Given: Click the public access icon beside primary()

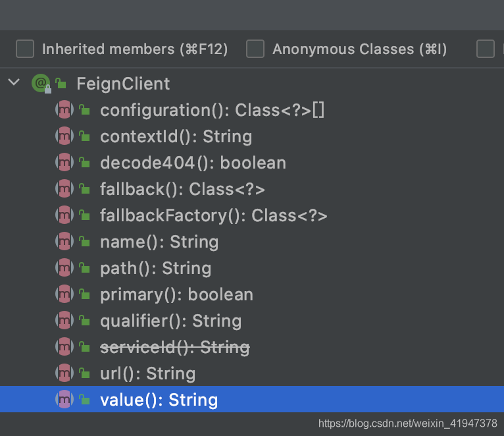Looking at the screenshot, I should pos(84,294).
